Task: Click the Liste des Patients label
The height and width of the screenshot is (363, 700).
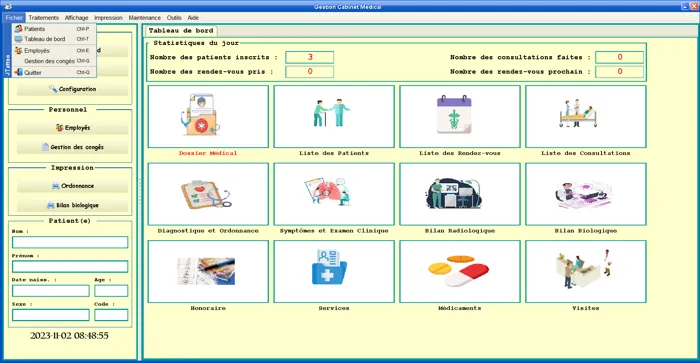Action: [334, 153]
